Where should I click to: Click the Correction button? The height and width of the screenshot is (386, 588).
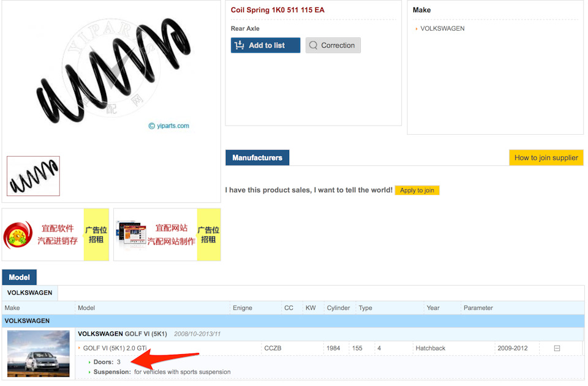coord(333,45)
